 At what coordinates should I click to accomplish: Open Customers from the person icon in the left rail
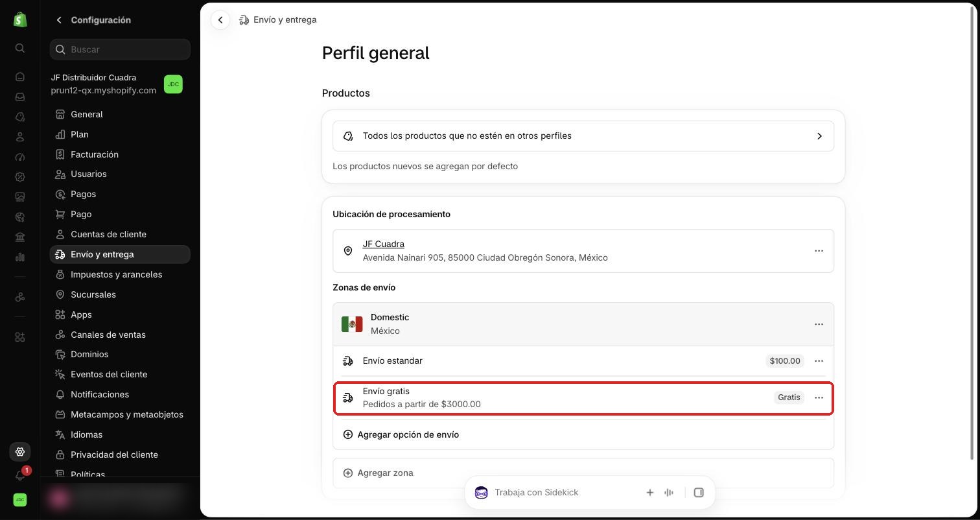point(20,137)
